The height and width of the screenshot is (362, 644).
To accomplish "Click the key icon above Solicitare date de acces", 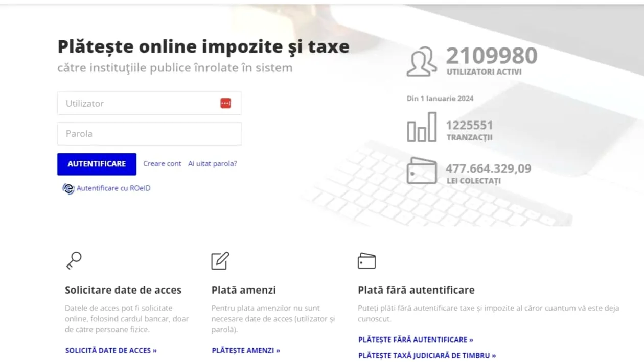I will 73,260.
